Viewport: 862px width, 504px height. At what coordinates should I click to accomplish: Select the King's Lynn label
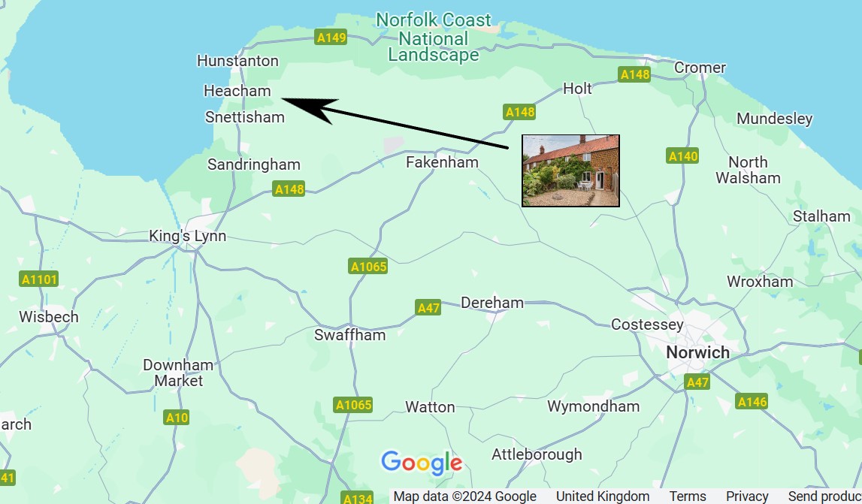(187, 236)
